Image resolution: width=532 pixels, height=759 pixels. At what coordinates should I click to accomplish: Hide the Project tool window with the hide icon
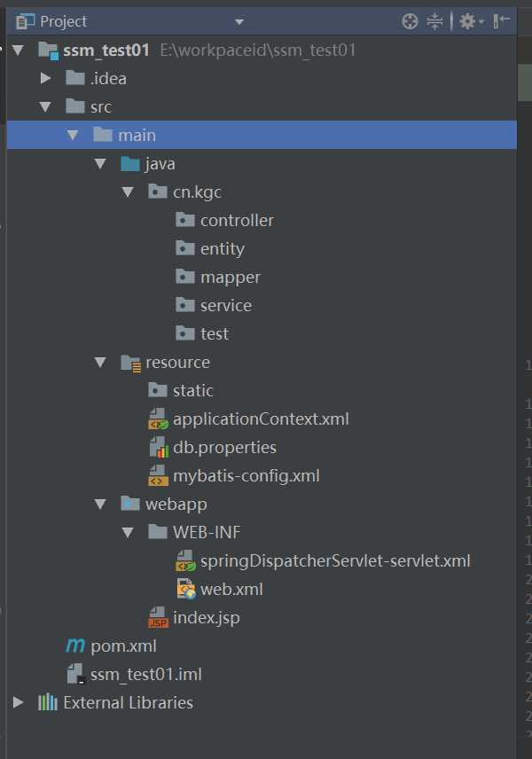(501, 20)
